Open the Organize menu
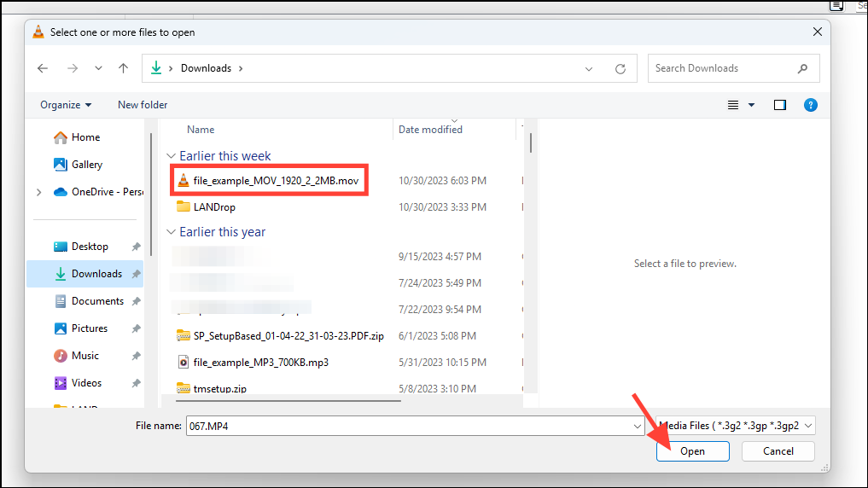868x488 pixels. [x=66, y=105]
